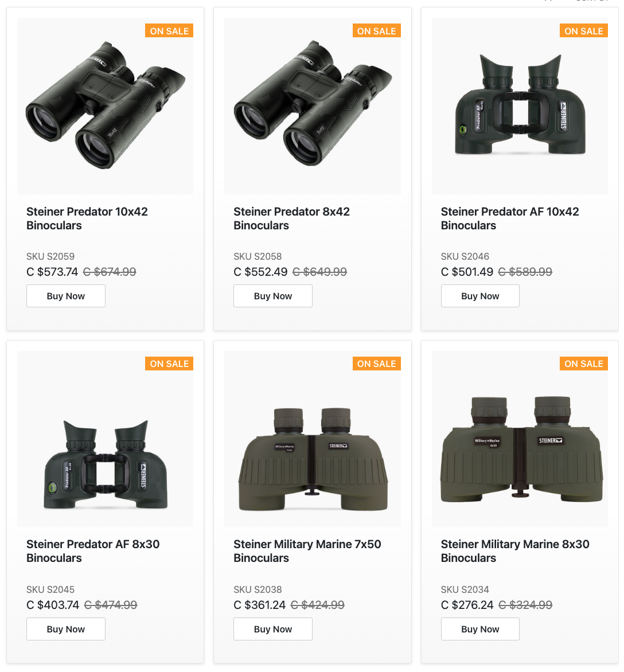Click Buy Now for Steiner Predator 10x42
Screen dimensions: 624x672
[65, 296]
